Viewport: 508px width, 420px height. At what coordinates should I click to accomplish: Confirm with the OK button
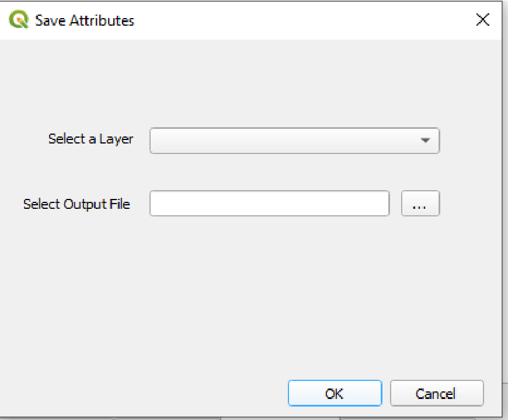(335, 393)
